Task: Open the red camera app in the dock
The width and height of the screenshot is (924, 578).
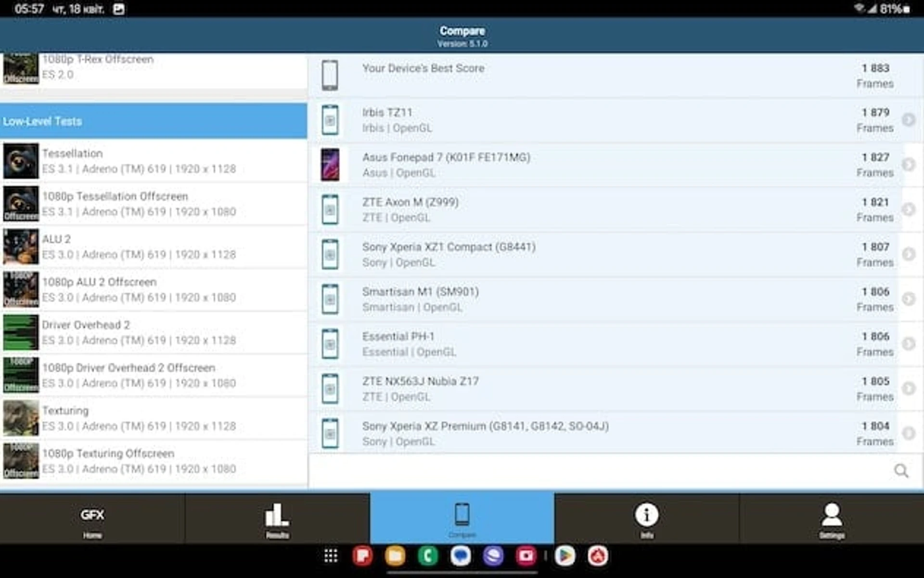Action: click(x=526, y=556)
